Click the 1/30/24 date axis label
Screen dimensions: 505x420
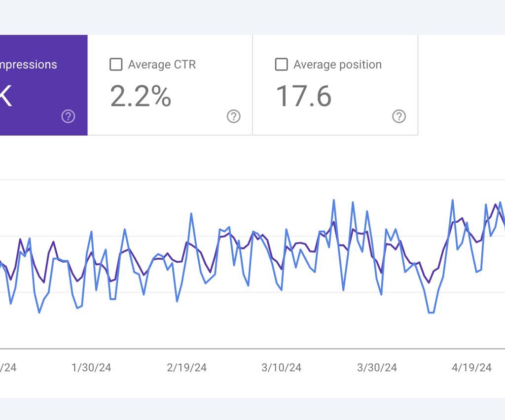91,368
